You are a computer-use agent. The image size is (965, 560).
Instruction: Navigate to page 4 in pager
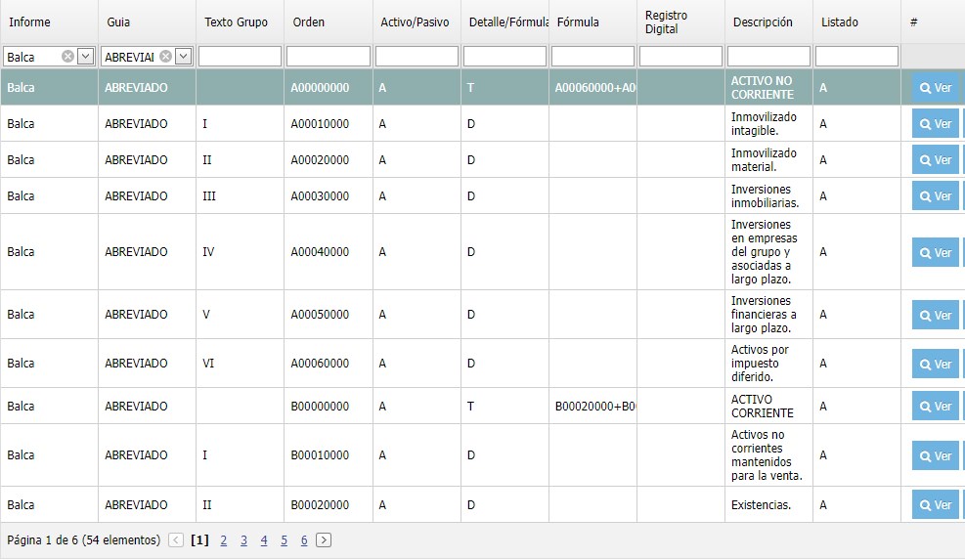(x=264, y=540)
